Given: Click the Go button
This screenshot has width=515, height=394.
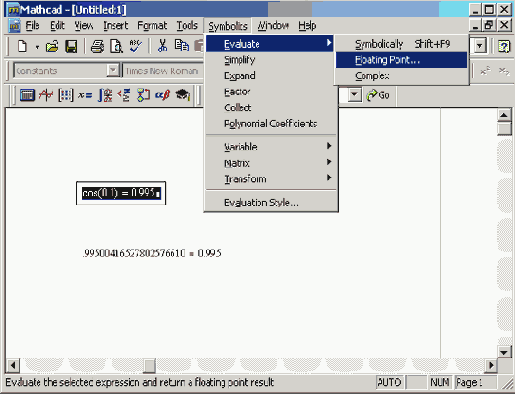Looking at the screenshot, I should pos(378,95).
